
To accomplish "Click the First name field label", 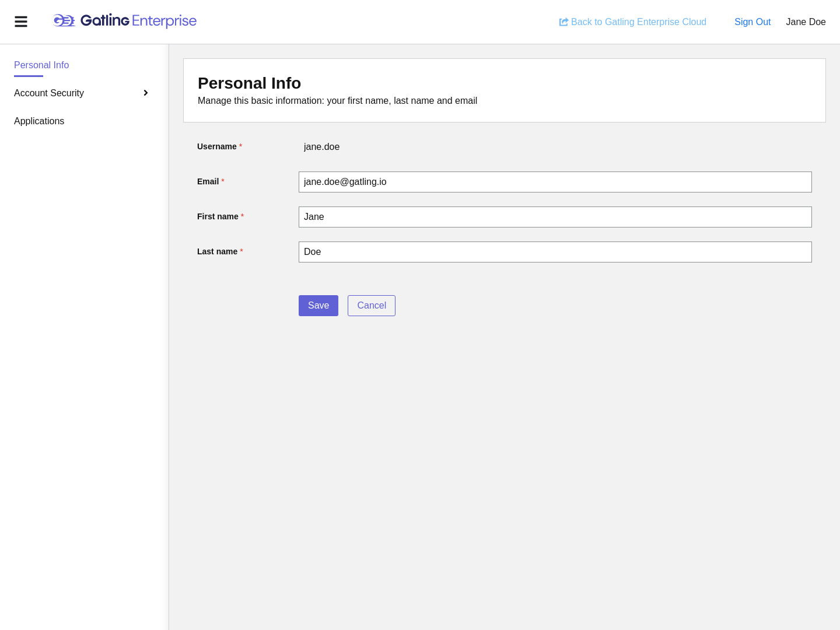I will click(218, 217).
